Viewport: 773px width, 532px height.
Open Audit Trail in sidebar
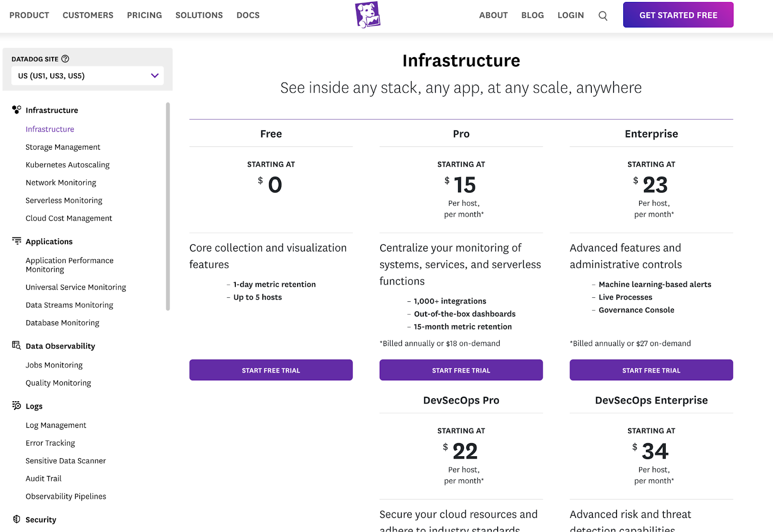(43, 479)
